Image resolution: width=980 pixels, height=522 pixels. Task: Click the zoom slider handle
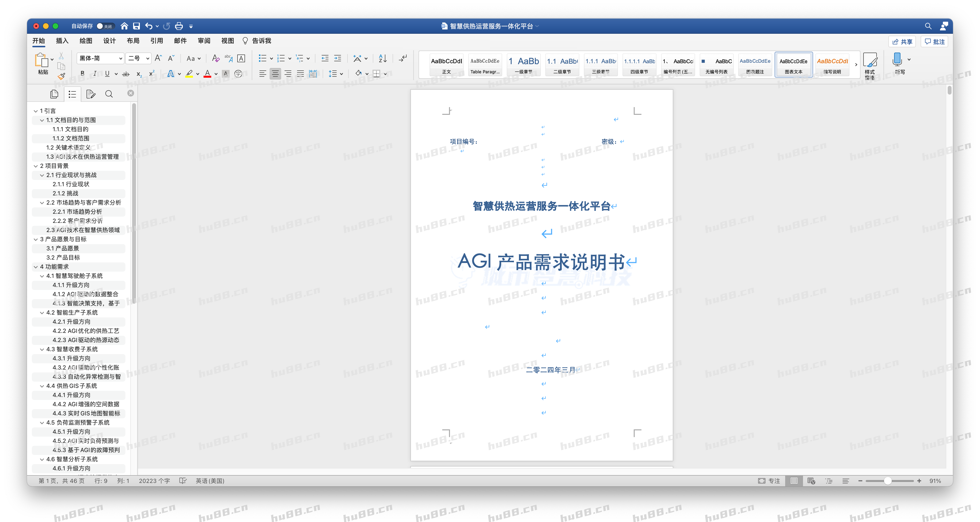coord(888,481)
